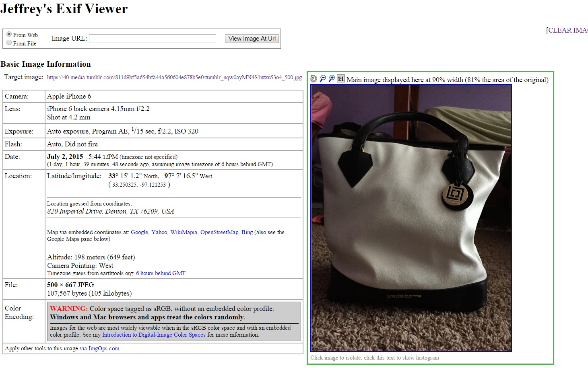Viewport: 588px width, 368px height.
Task: Click the text below image to show histogram
Action: coord(375,358)
